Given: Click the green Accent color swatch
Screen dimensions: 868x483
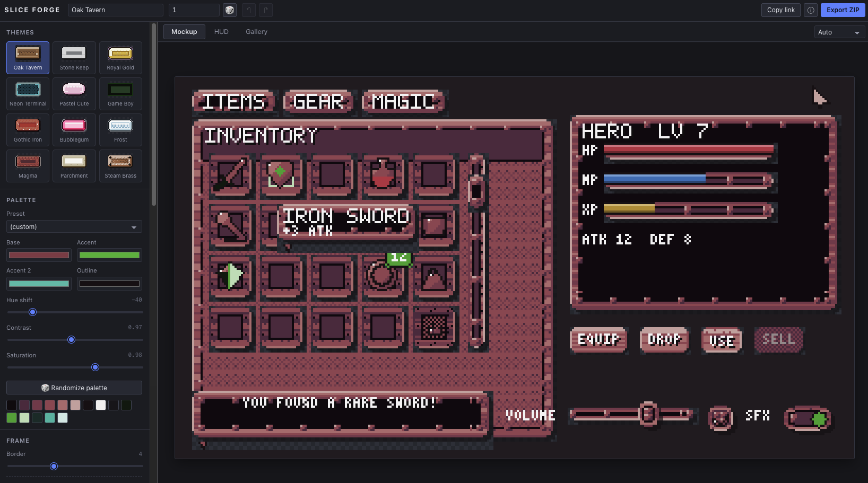Looking at the screenshot, I should tap(109, 255).
